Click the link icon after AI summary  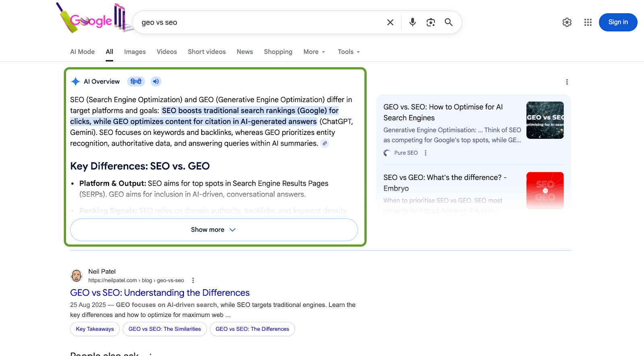[325, 143]
